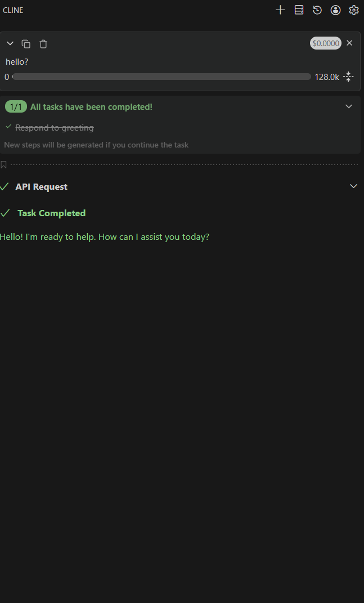Viewport: 364px width, 603px height.
Task: Click the API Request label
Action: coord(42,186)
